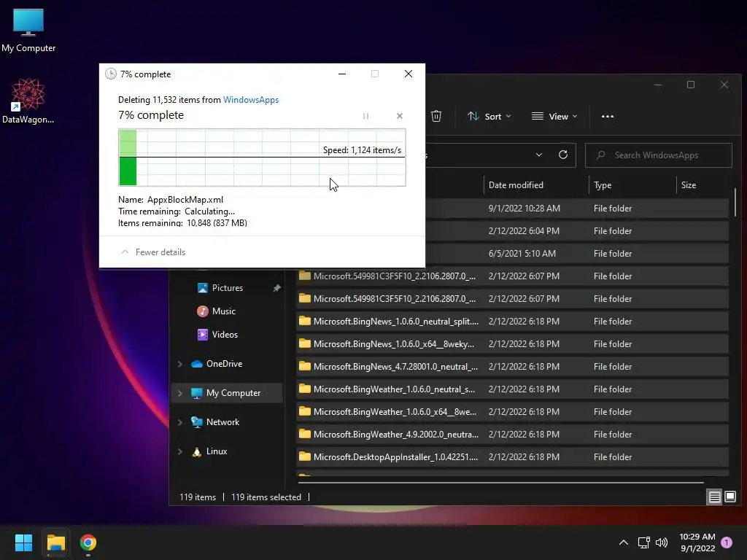Expand the My Computer tree node

point(180,393)
